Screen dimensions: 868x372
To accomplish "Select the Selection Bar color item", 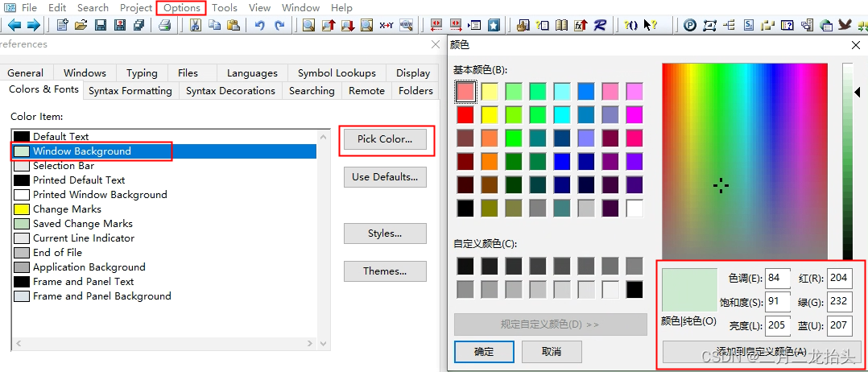I will 164,166.
